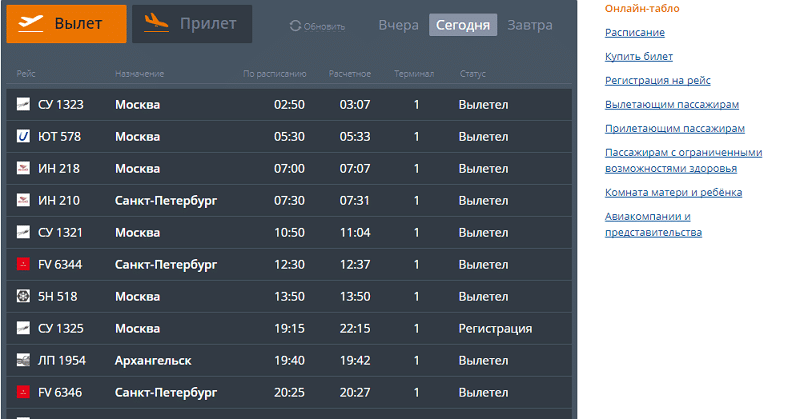Click estimated time 11:04
This screenshot has height=419, width=800.
tap(355, 233)
